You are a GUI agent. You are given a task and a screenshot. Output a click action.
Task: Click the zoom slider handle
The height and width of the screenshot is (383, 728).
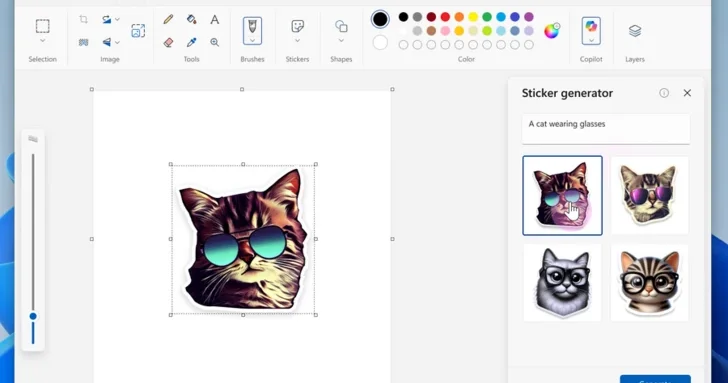click(33, 316)
